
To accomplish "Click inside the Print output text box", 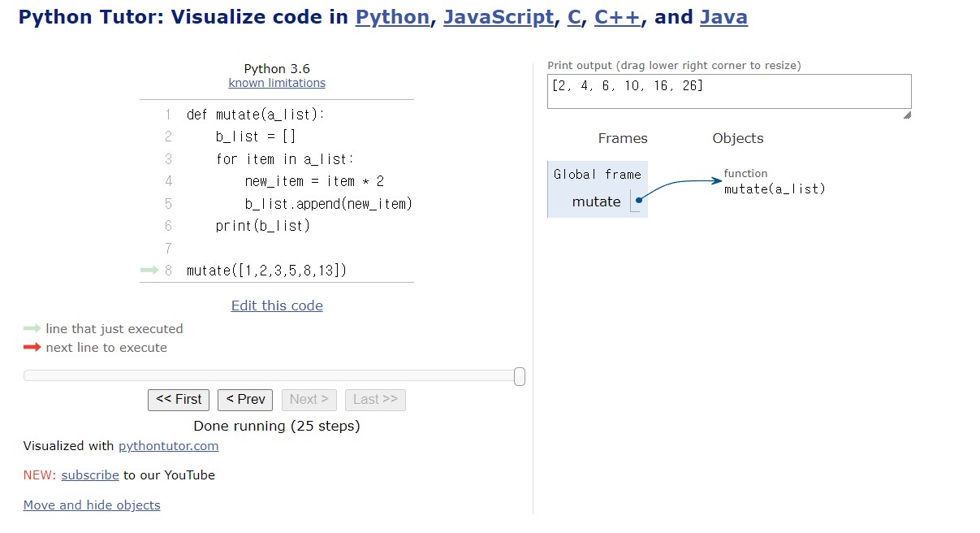I will pos(729,91).
